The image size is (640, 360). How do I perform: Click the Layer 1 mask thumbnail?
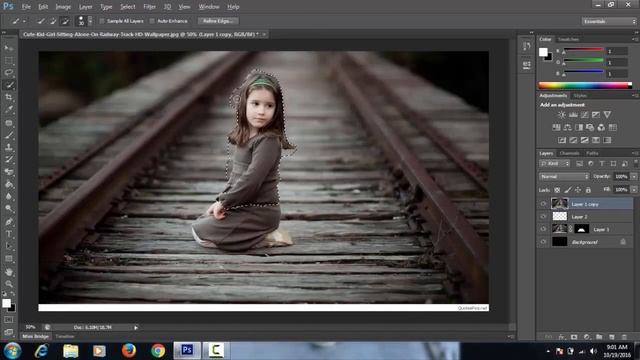[x=582, y=229]
